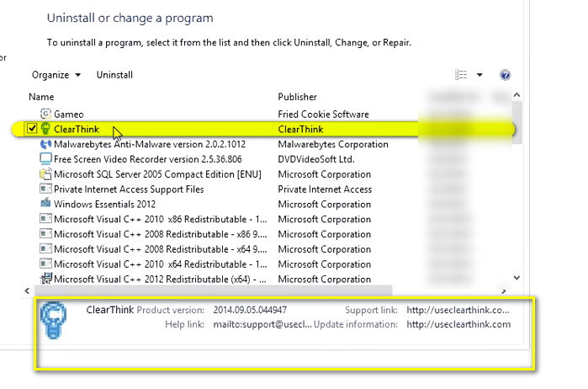Screen dimensions: 588x389
Task: Click the Uninstall button in toolbar
Action: 114,75
